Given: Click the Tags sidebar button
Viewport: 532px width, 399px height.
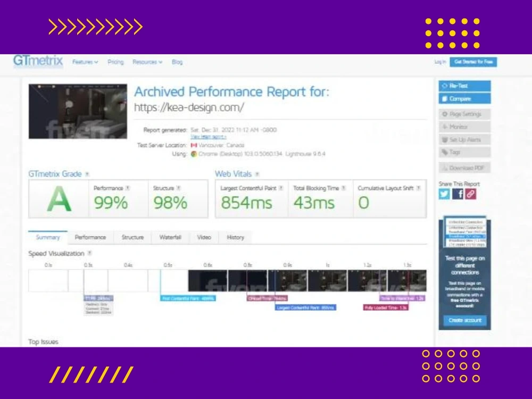Looking at the screenshot, I should tap(464, 152).
